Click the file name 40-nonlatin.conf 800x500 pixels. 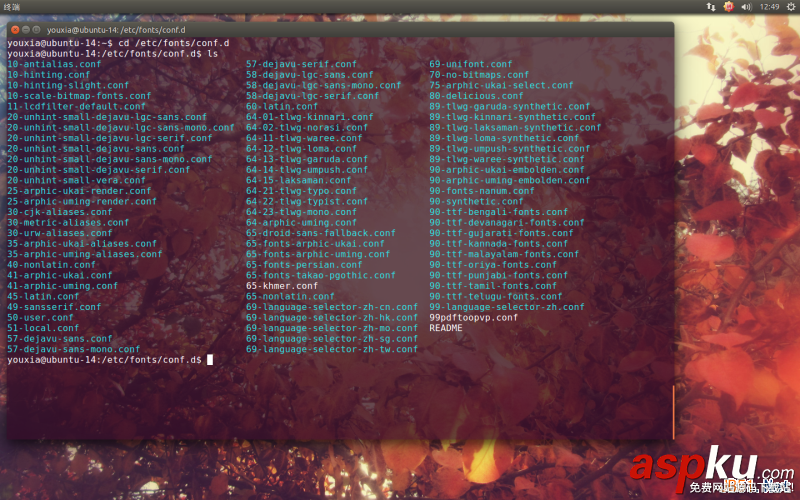click(x=52, y=265)
